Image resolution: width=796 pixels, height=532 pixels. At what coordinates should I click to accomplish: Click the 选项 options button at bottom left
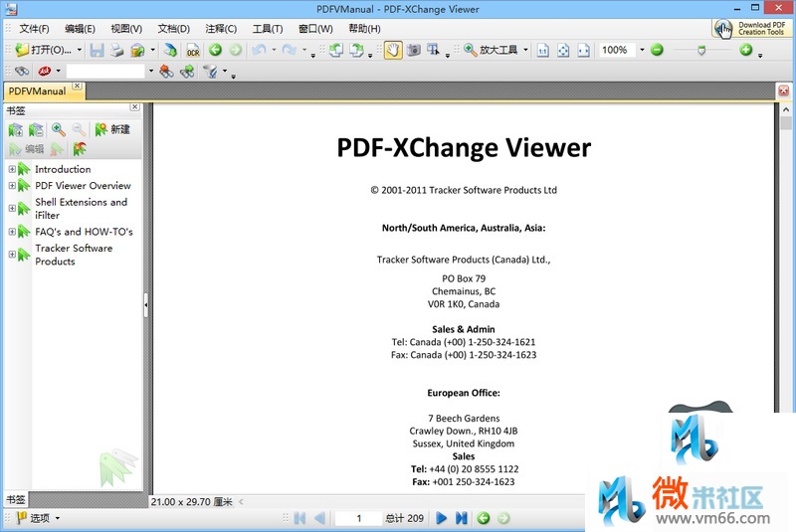[39, 518]
